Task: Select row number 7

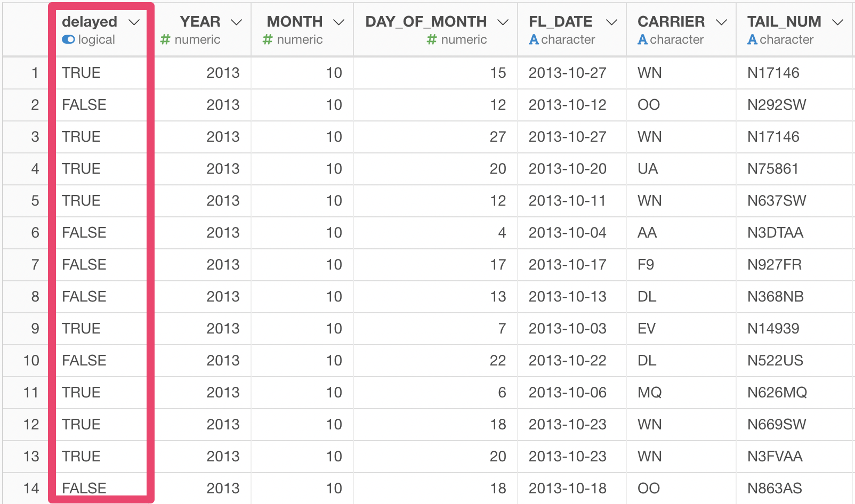Action: pyautogui.click(x=35, y=265)
